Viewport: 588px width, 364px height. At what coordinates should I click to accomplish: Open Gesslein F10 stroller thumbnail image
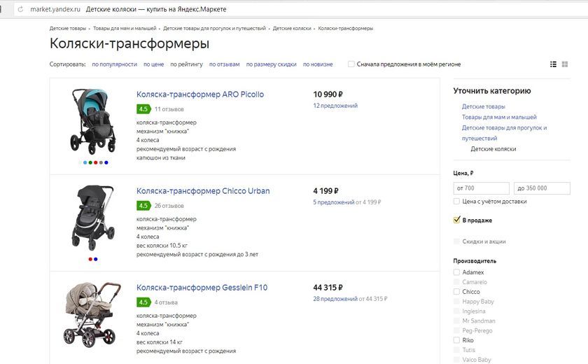[92, 314]
